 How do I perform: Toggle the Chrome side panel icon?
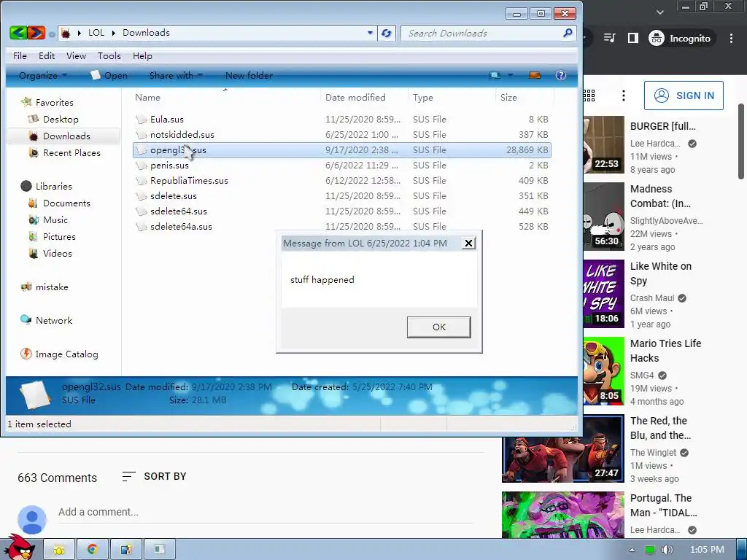632,38
